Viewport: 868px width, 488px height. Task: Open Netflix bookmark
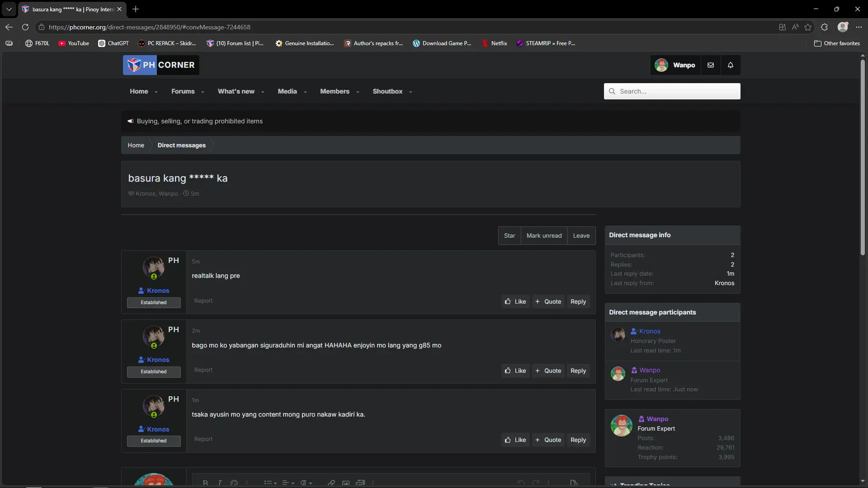[x=495, y=43]
